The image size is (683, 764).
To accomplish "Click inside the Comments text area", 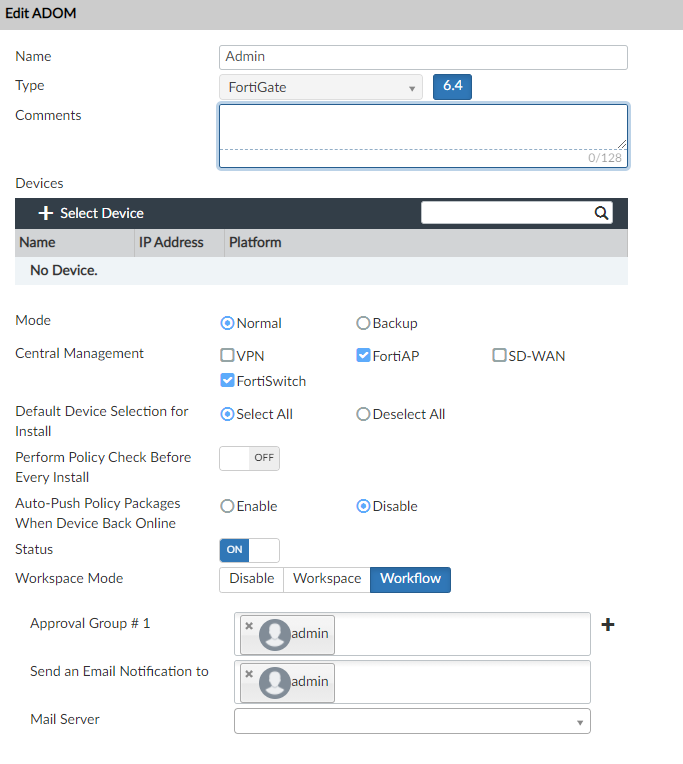I will [423, 127].
